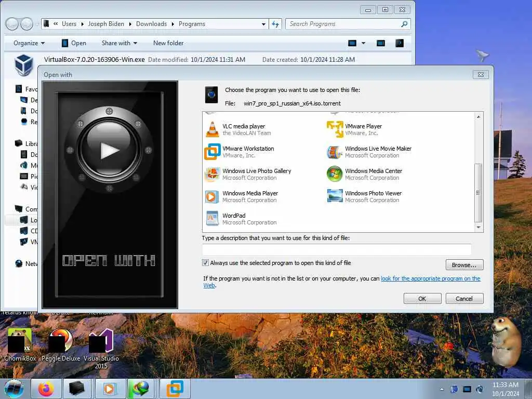Open the black folder taskbar button

[x=77, y=389]
